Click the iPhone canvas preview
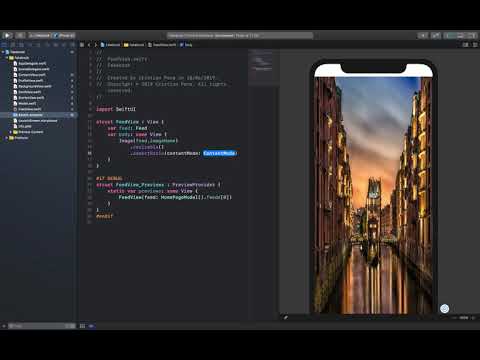 coord(373,187)
